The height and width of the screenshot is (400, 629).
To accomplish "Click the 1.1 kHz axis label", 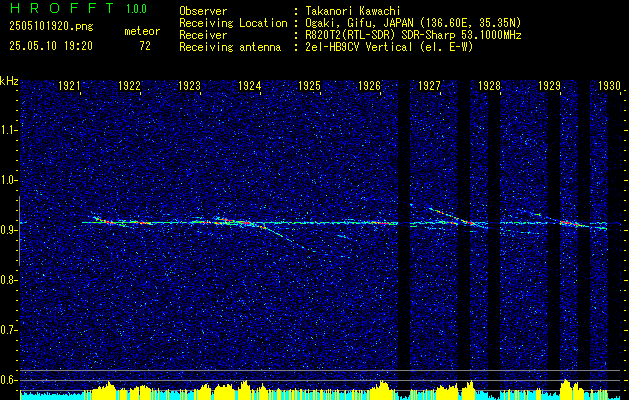I will click(x=9, y=130).
